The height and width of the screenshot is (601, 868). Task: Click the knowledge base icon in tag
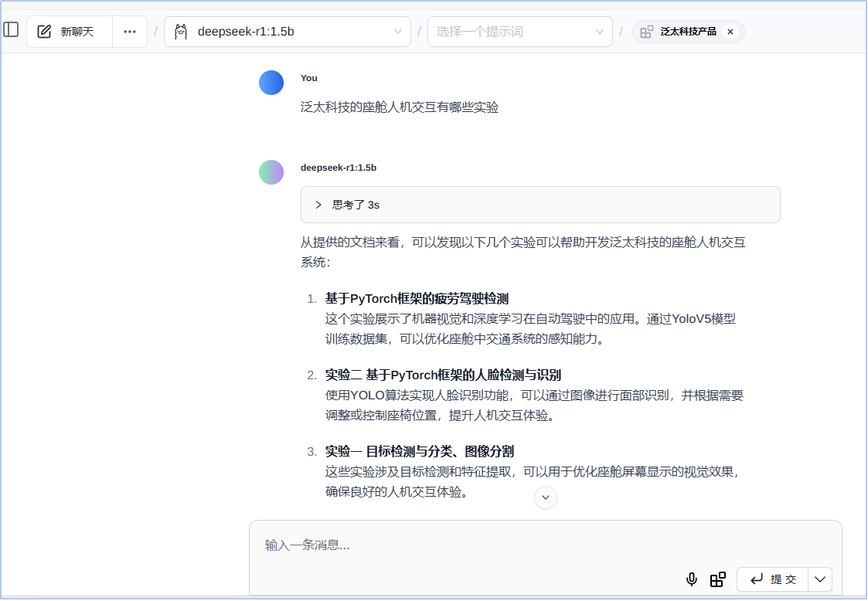(x=647, y=32)
